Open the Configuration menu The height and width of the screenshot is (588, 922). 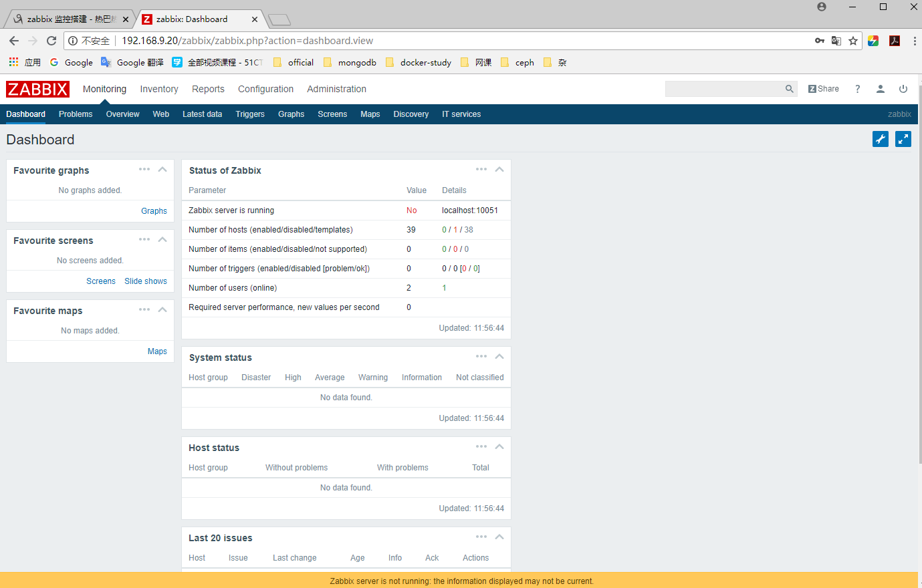pos(265,89)
